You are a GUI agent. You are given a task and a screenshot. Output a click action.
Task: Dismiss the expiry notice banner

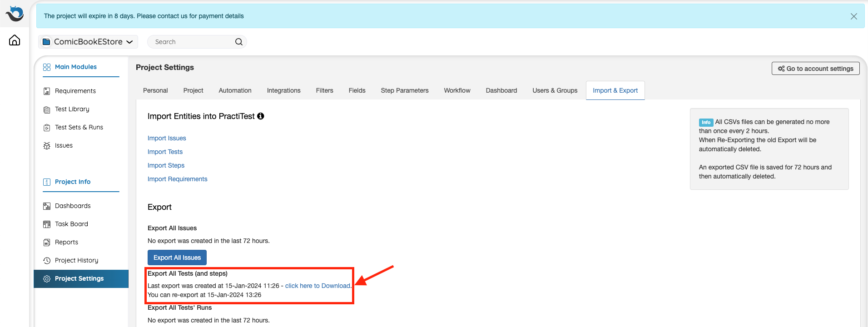click(x=854, y=16)
